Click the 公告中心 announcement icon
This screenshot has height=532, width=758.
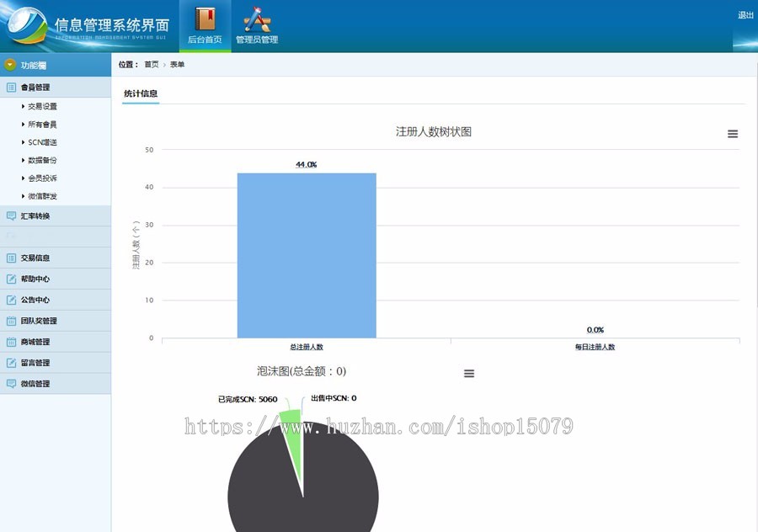[13, 300]
